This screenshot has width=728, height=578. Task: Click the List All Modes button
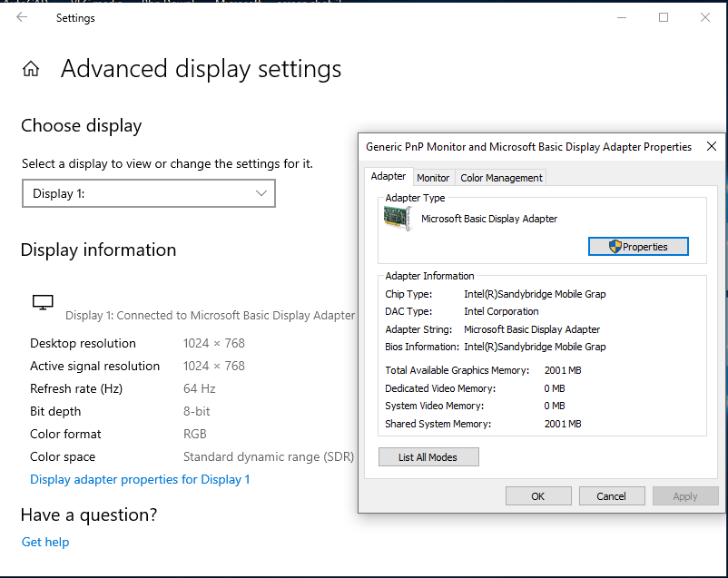[428, 457]
